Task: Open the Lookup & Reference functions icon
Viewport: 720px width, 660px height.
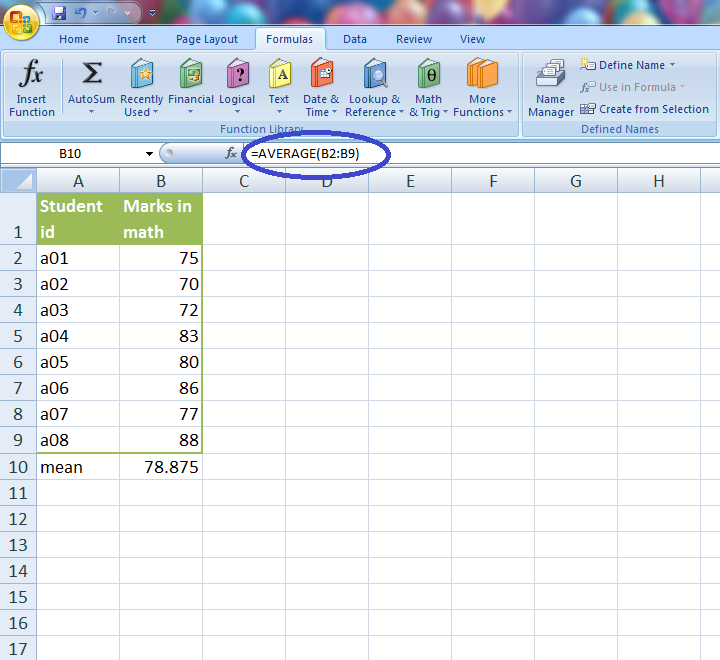Action: pos(374,75)
